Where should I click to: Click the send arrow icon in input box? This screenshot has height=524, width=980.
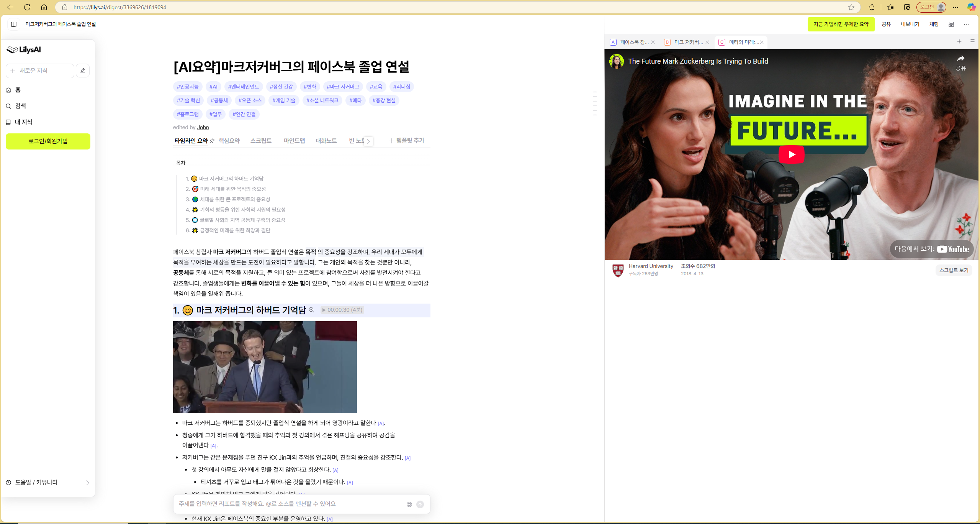(x=420, y=504)
